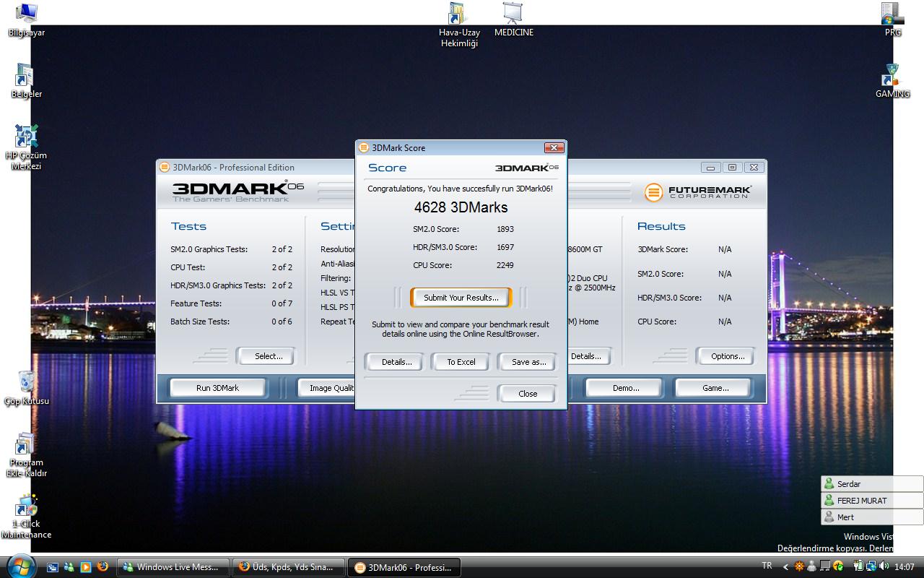Screen dimensions: 924x578
Task: Open FEREJ MURAT contact notification
Action: pos(872,501)
